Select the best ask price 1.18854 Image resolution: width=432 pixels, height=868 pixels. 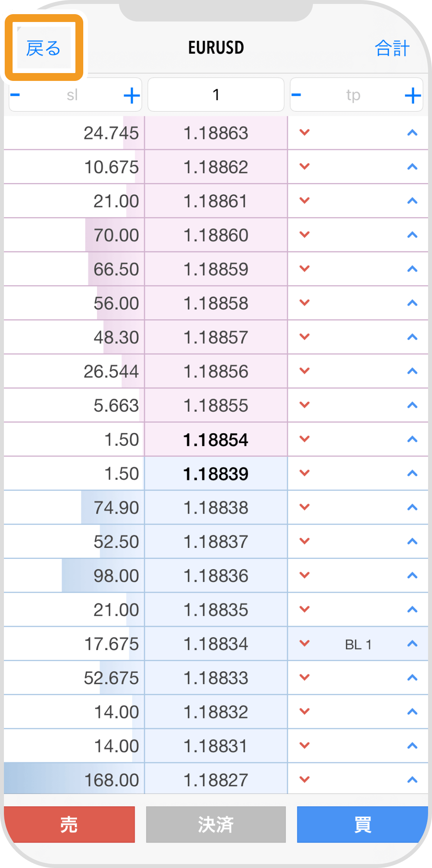pyautogui.click(x=216, y=439)
